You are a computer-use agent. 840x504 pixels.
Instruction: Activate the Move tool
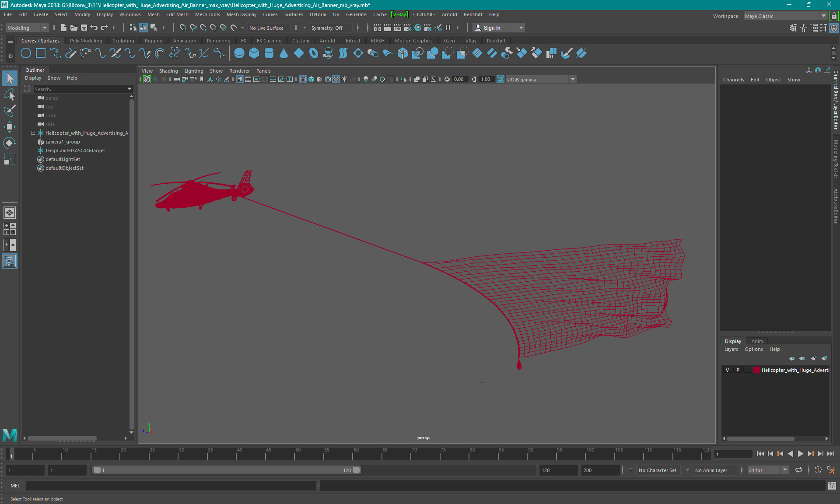(10, 127)
